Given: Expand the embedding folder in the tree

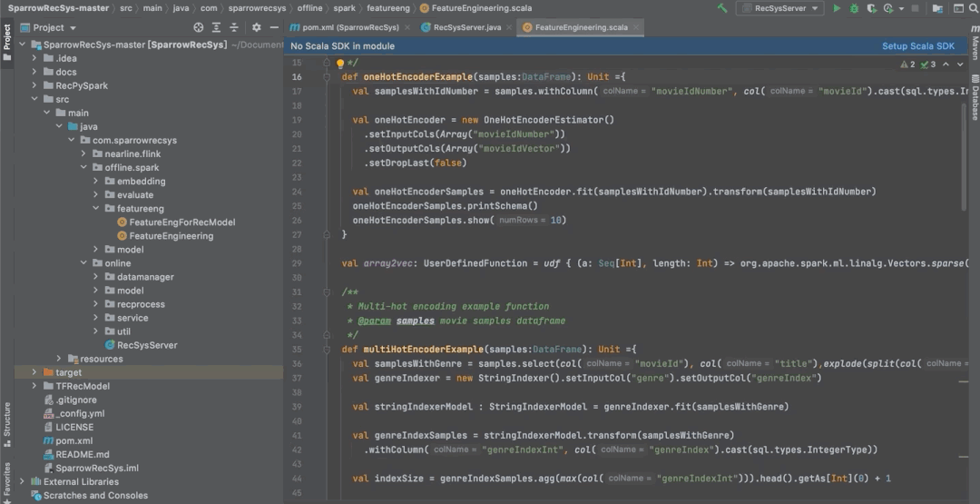Looking at the screenshot, I should click(97, 182).
